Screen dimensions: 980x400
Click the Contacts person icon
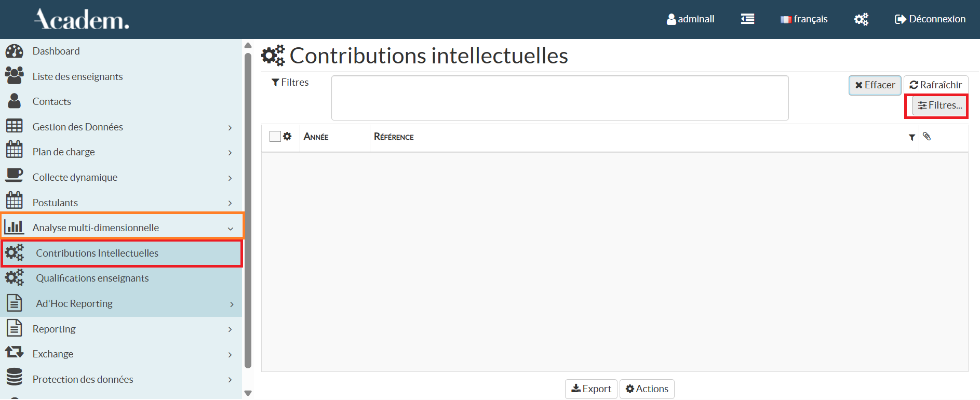coord(14,101)
